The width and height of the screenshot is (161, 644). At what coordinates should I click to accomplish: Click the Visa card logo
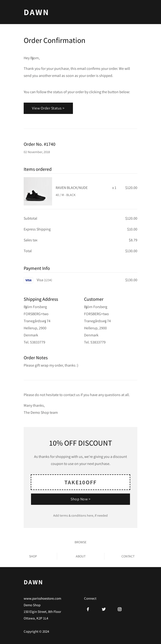(x=28, y=280)
